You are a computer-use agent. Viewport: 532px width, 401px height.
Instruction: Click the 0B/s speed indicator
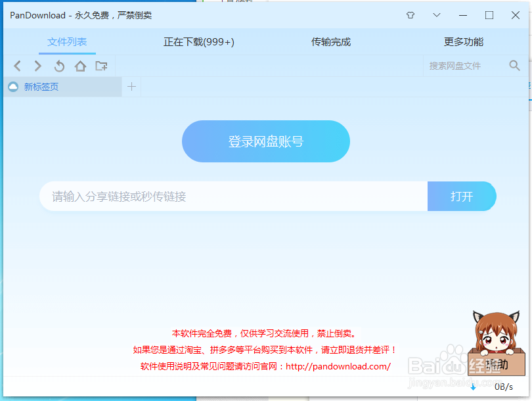click(x=504, y=387)
